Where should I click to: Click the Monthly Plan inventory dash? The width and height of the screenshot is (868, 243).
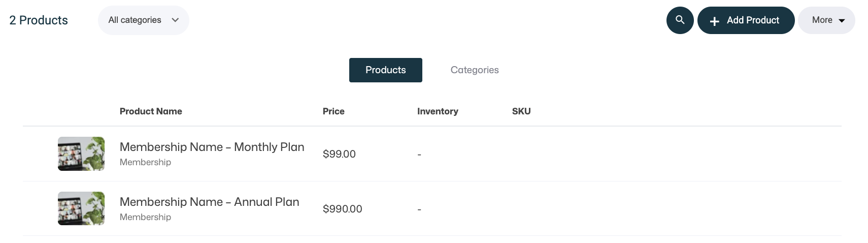pos(419,155)
